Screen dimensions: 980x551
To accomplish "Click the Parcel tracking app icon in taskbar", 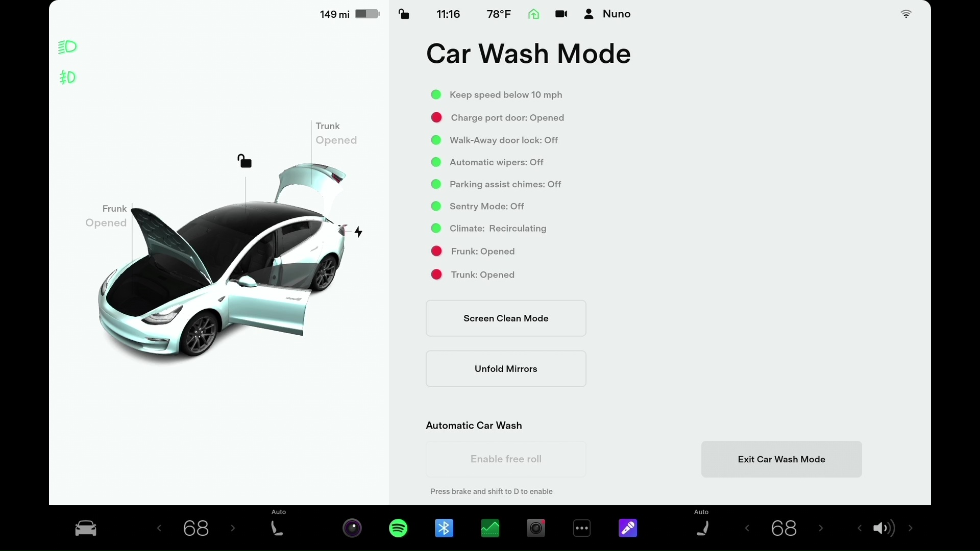I will tap(490, 529).
